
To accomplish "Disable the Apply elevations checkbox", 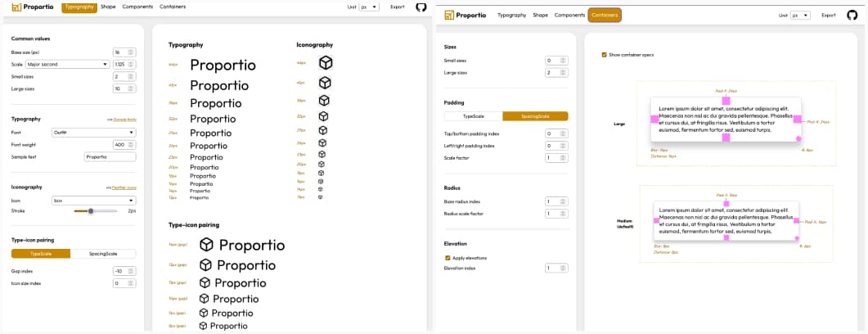I will pyautogui.click(x=447, y=258).
